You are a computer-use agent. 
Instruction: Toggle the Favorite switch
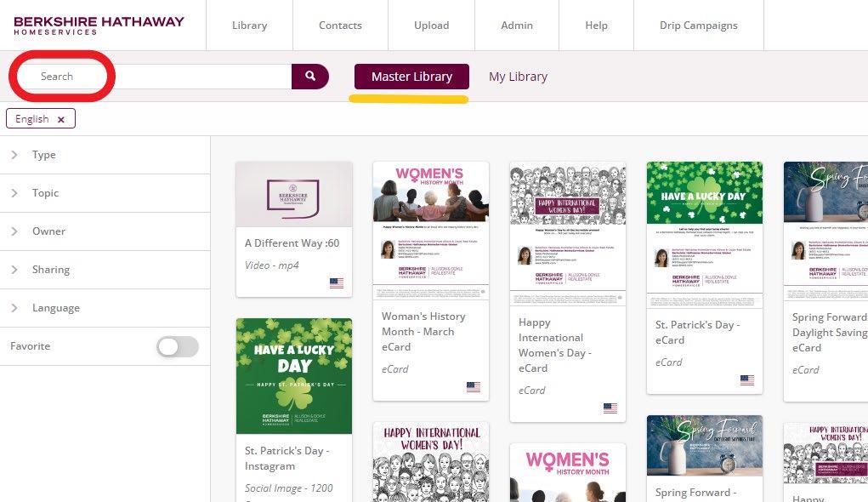click(178, 347)
